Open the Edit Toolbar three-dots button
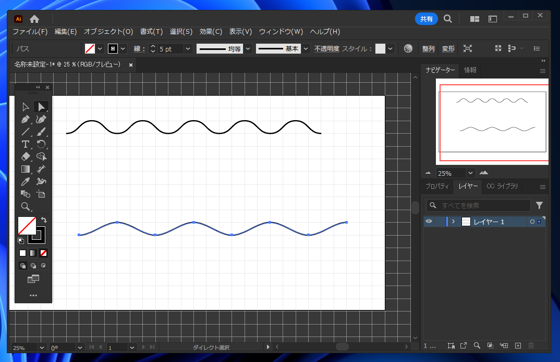560x362 pixels. coord(33,295)
